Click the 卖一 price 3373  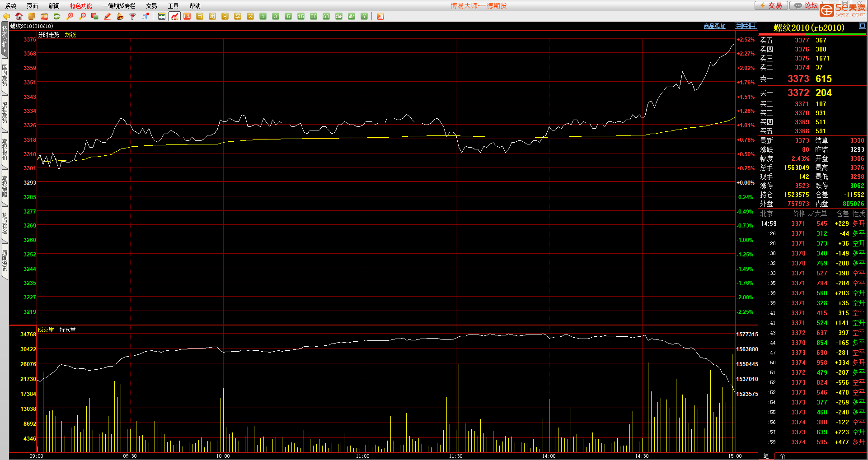(x=798, y=79)
